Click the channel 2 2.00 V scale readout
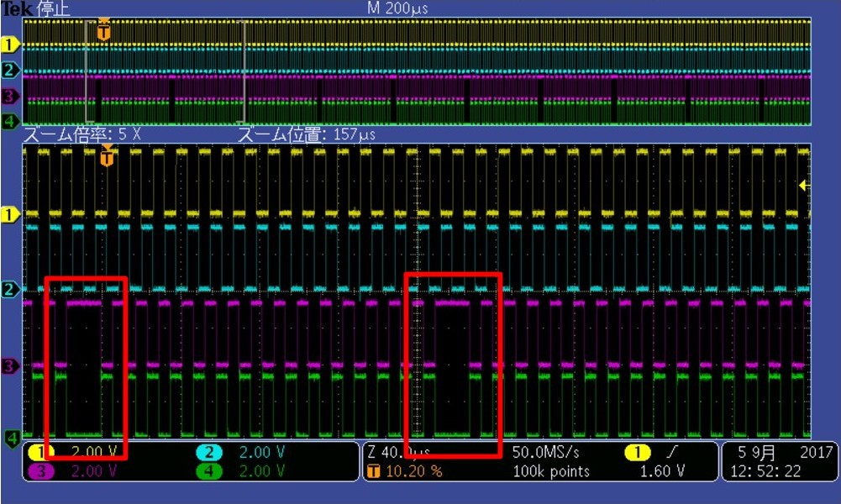The width and height of the screenshot is (841, 504). pyautogui.click(x=262, y=453)
